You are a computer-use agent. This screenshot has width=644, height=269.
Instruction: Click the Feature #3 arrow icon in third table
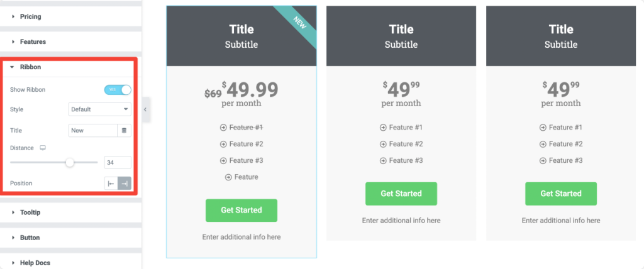543,160
